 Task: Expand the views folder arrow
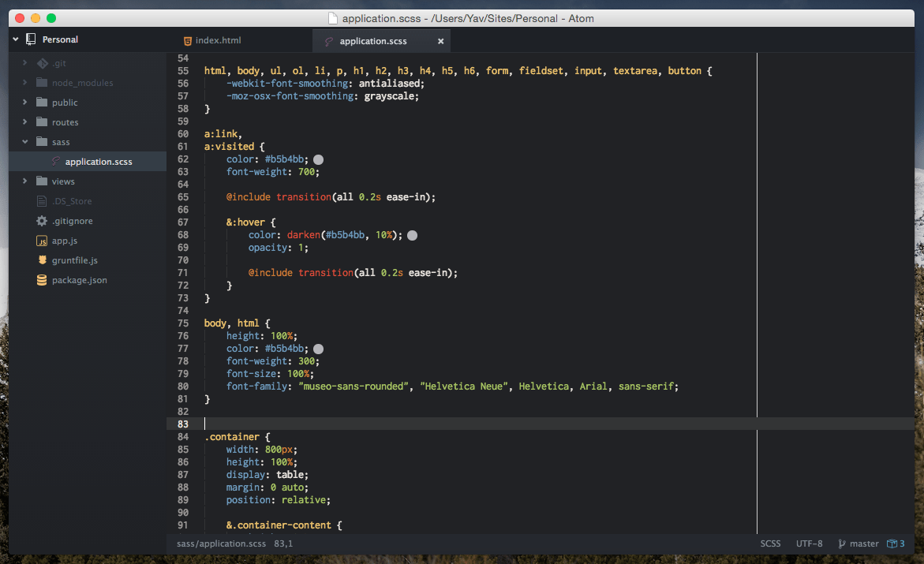click(24, 181)
